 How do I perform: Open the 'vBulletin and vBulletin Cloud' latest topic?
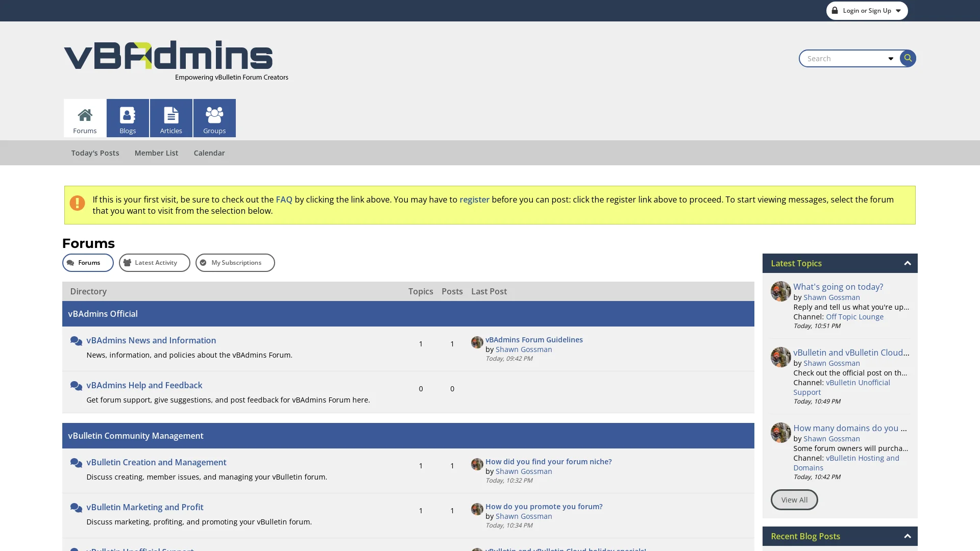point(851,353)
